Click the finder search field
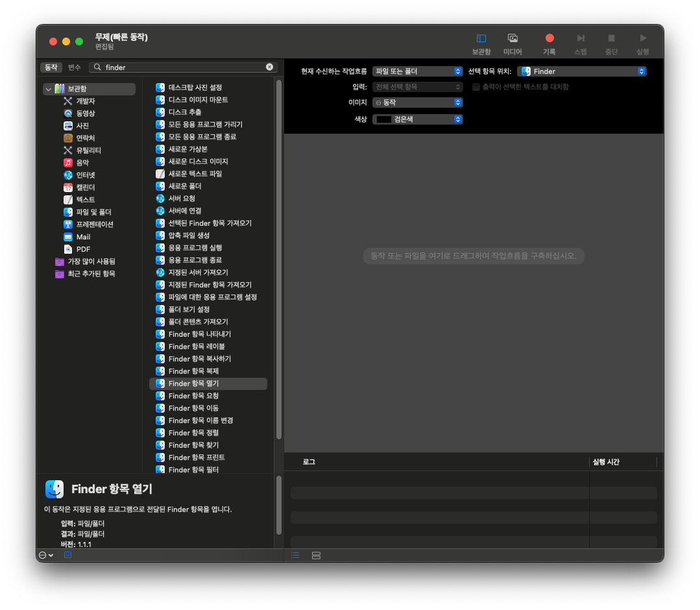The height and width of the screenshot is (610, 700). [x=183, y=67]
